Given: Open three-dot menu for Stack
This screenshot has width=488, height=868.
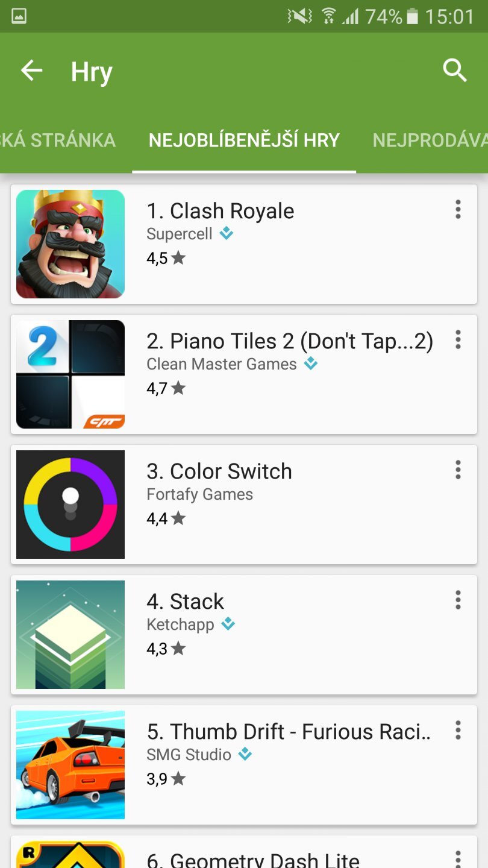Looking at the screenshot, I should [x=458, y=600].
